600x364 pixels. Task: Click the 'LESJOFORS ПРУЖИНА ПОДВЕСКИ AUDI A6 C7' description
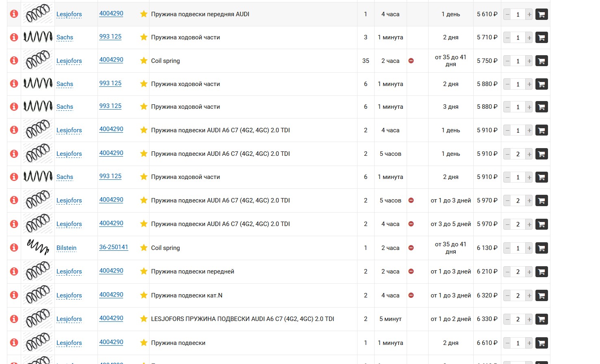243,319
